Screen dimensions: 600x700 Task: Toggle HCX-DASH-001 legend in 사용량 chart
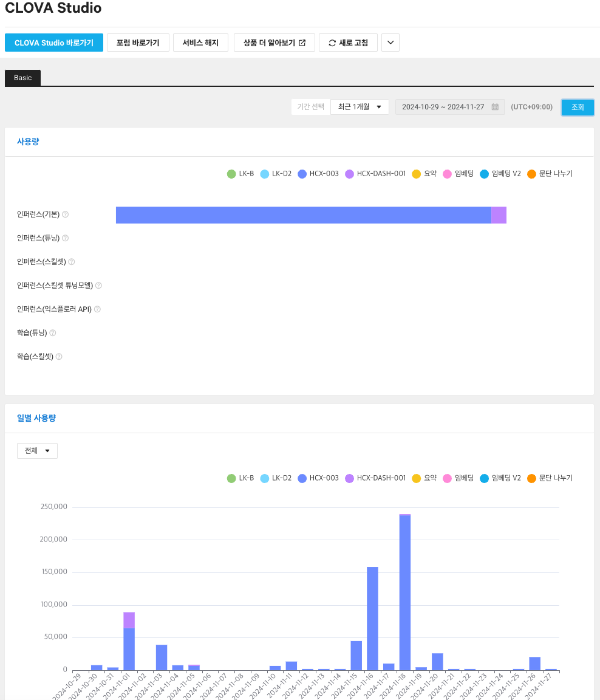[375, 174]
